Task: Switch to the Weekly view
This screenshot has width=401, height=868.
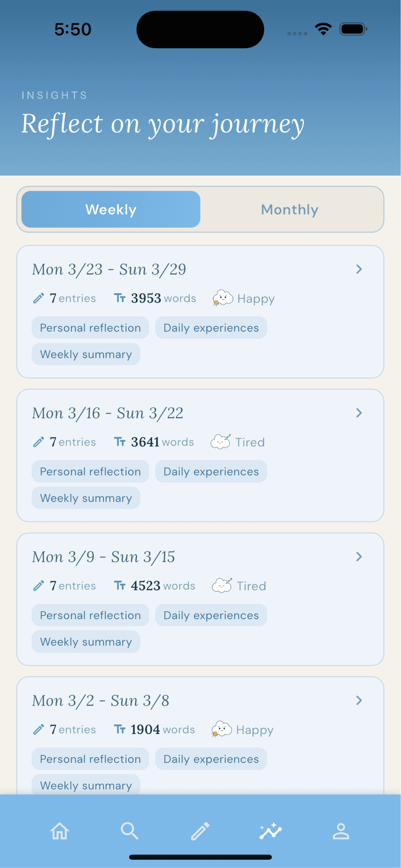Action: [x=111, y=210]
